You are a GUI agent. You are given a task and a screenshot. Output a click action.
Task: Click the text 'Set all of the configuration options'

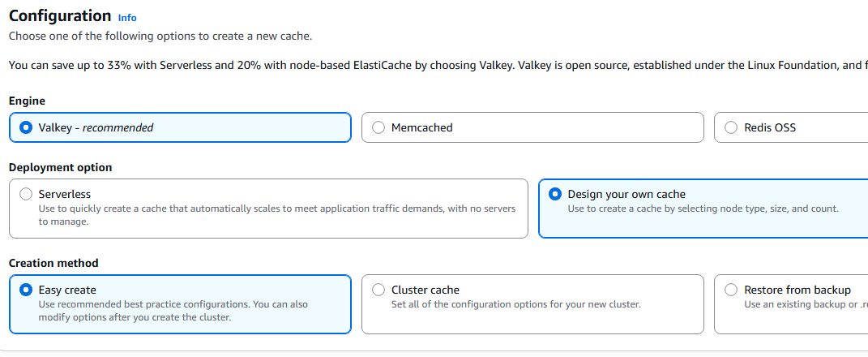click(516, 304)
